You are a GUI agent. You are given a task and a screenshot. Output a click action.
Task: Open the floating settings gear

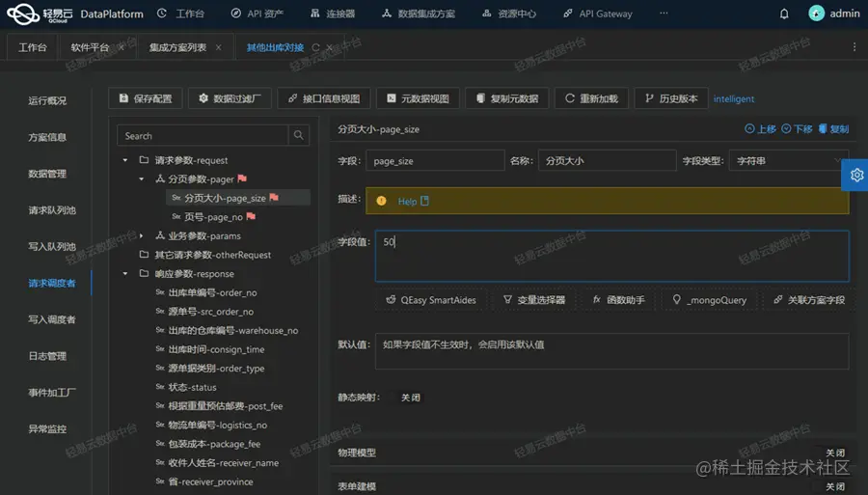856,175
